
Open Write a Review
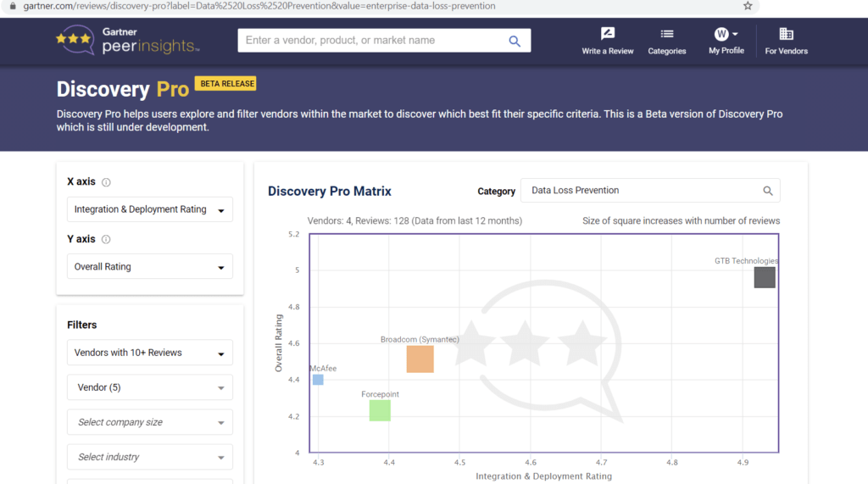pos(607,41)
